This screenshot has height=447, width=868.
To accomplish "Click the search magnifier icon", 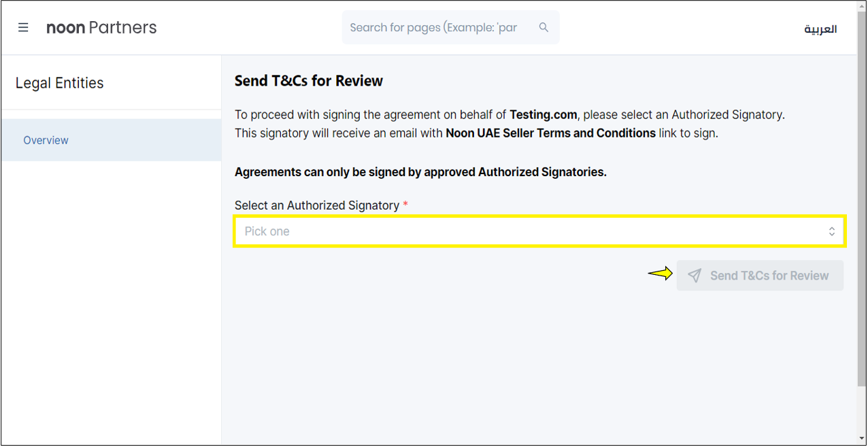I will point(544,27).
